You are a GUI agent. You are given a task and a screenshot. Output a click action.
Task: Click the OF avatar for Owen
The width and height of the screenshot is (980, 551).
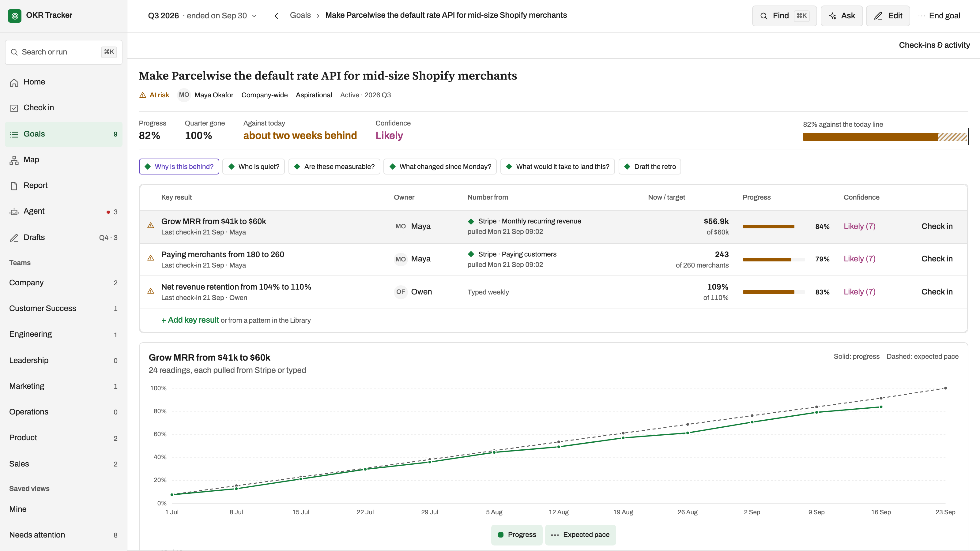pyautogui.click(x=401, y=292)
